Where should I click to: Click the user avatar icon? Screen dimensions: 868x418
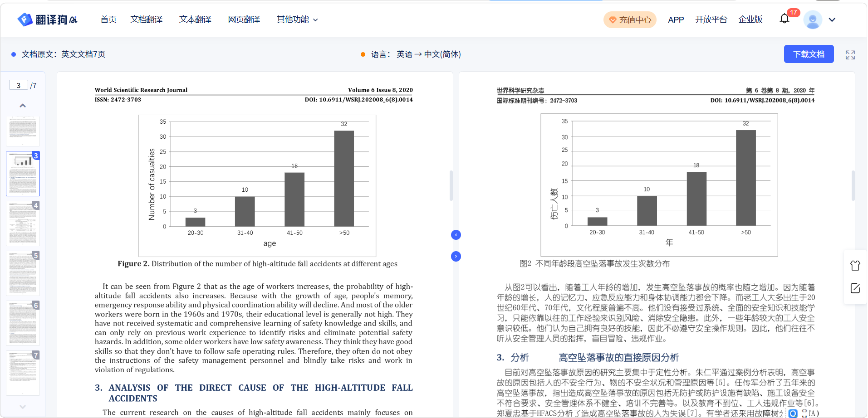pos(813,19)
